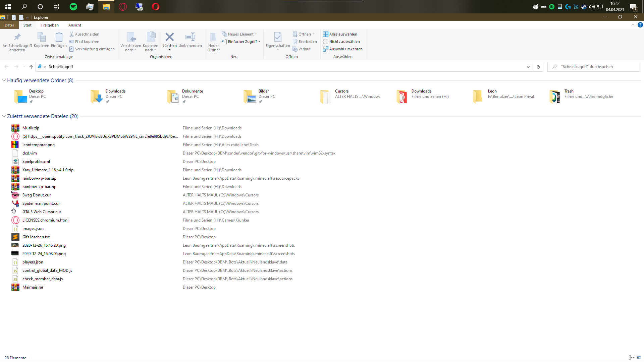Switch to details view in the status bar
The image size is (644, 362).
(632, 358)
